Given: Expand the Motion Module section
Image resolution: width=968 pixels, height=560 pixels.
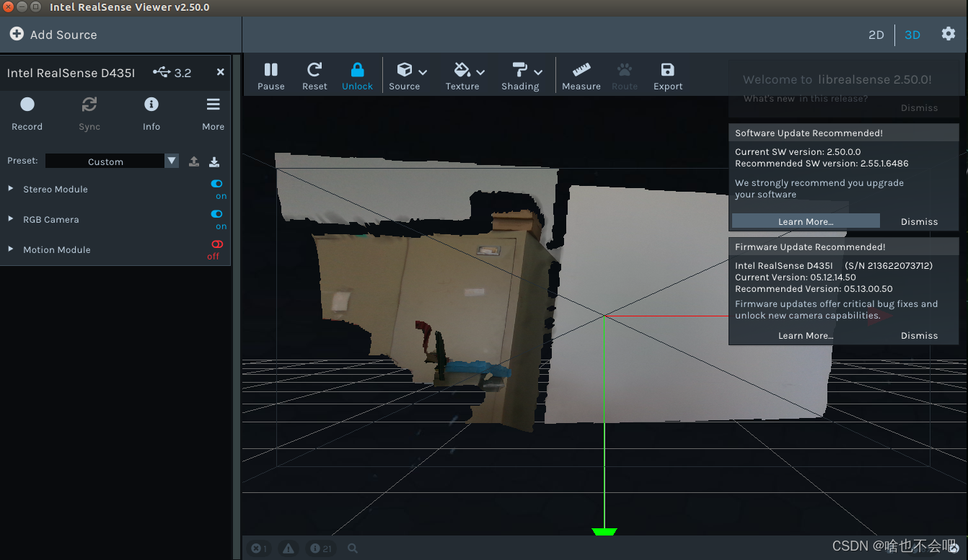Looking at the screenshot, I should click(x=11, y=249).
